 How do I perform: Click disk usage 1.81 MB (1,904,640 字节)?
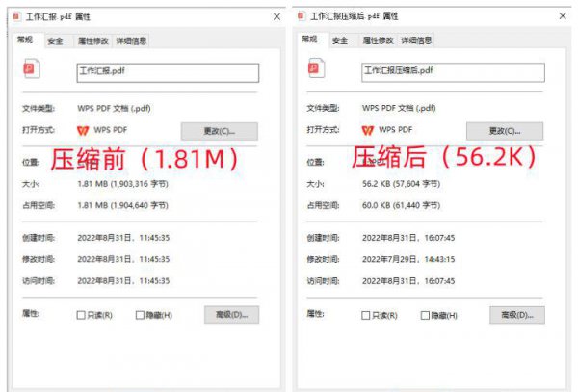pyautogui.click(x=122, y=205)
